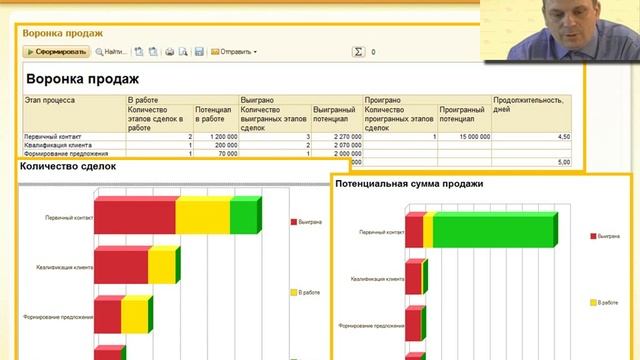
Task: Select the 1 200 000 cell
Action: [216, 137]
